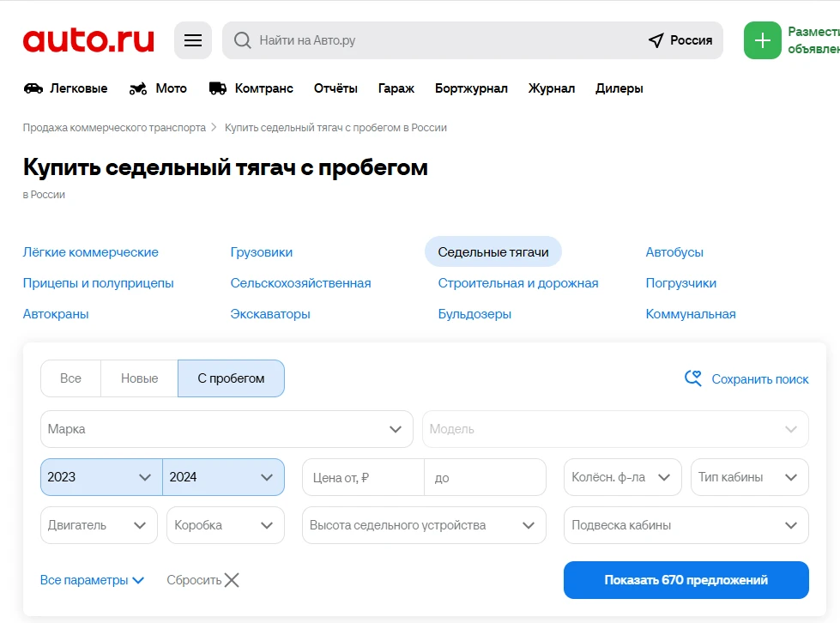
Task: Click Показать 670 предложений button
Action: [686, 580]
